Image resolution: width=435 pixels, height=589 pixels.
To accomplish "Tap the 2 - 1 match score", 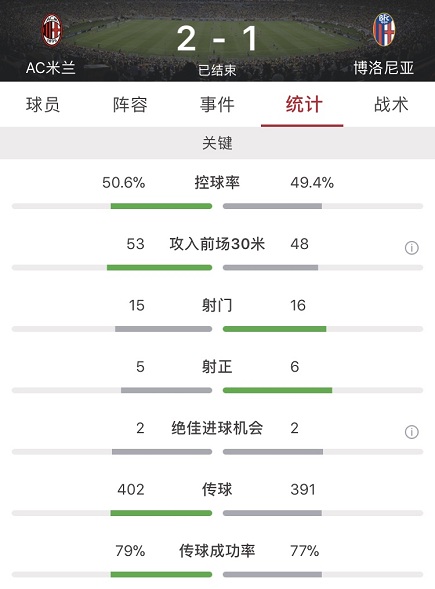I will click(x=217, y=39).
